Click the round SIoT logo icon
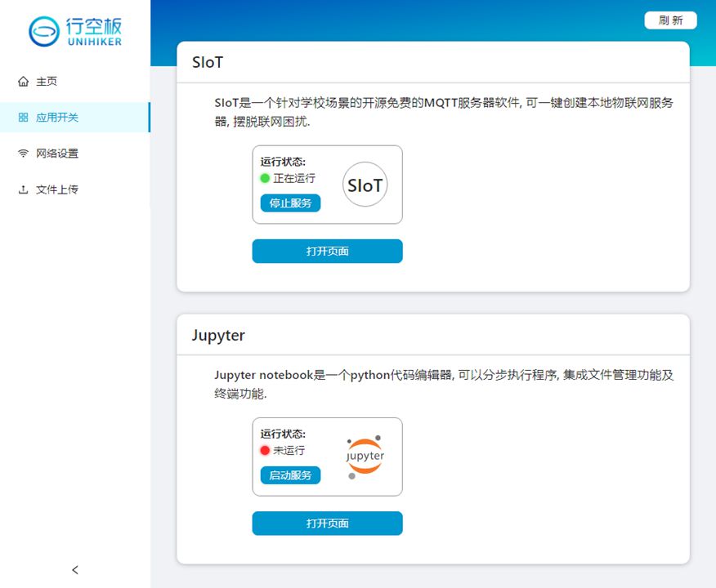 point(365,185)
